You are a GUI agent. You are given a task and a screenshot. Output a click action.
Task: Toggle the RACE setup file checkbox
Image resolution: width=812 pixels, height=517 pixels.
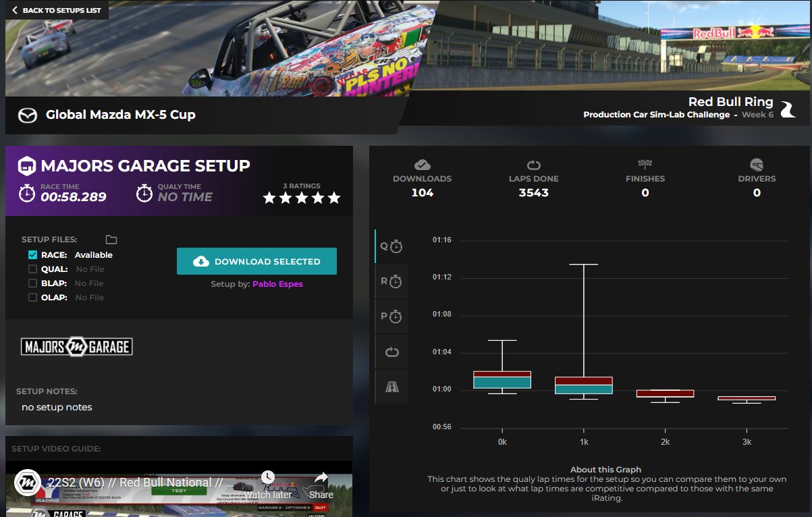32,255
